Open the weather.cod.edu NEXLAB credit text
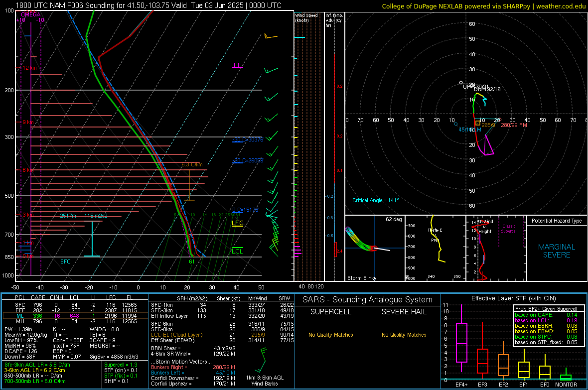The height and width of the screenshot is (390, 588). click(483, 6)
